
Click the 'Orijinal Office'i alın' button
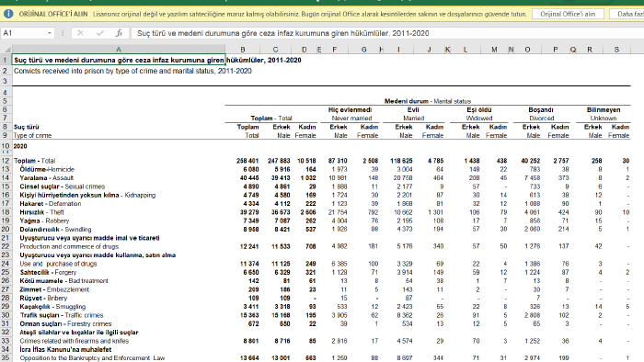568,14
